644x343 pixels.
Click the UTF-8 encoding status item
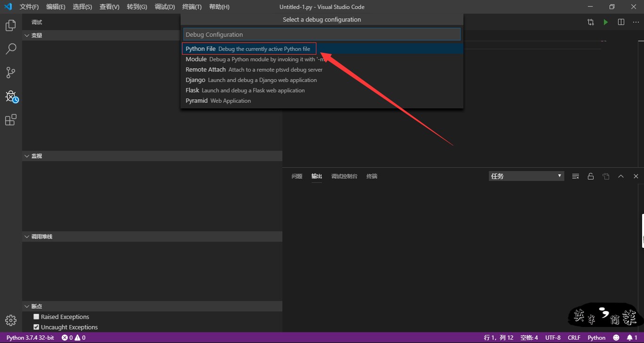point(553,338)
